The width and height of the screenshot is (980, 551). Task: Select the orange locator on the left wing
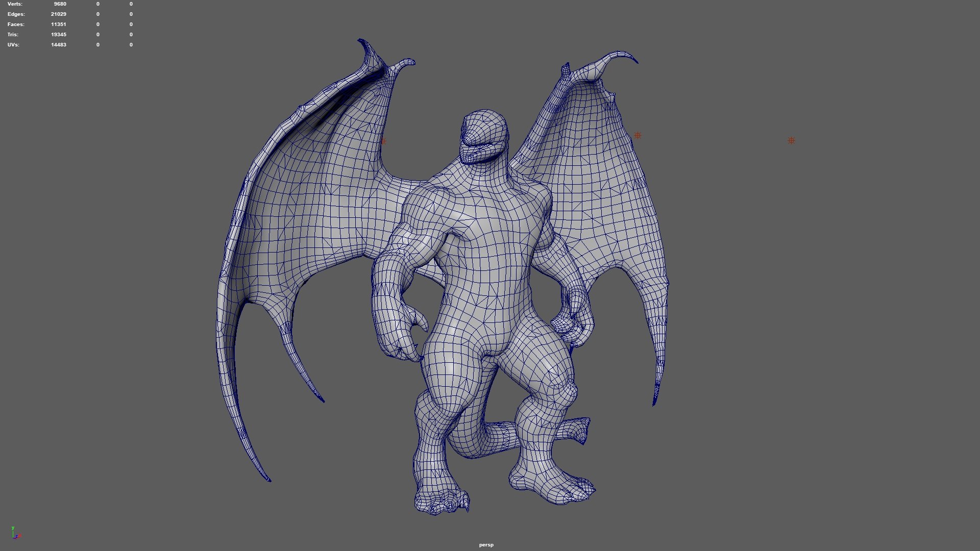(x=383, y=141)
